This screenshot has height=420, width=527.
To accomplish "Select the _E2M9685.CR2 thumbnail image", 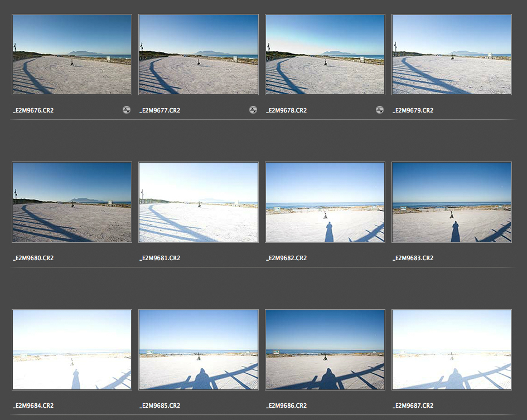I will point(199,350).
